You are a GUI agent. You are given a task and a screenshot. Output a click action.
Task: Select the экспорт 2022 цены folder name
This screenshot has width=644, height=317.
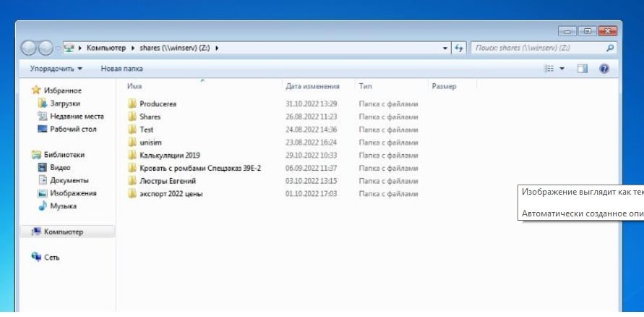pyautogui.click(x=171, y=194)
